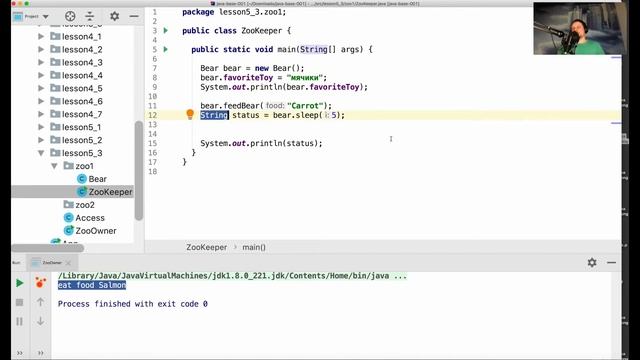
Task: Expand the lesson4_6 folder
Action: [x=41, y=101]
